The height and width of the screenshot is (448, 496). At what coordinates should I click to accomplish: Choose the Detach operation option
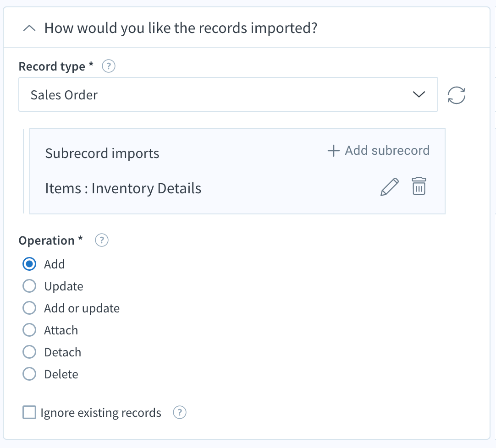click(29, 352)
